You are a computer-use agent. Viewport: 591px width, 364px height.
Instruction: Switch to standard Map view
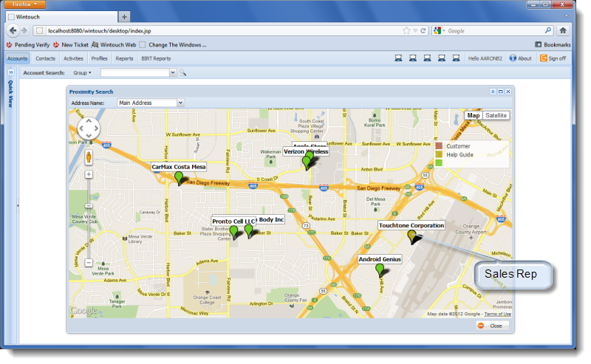tap(474, 115)
